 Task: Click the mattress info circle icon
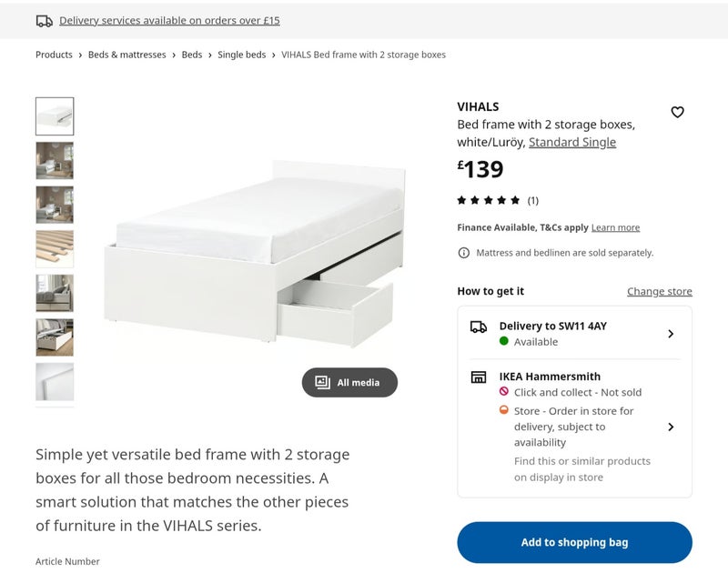(x=464, y=253)
